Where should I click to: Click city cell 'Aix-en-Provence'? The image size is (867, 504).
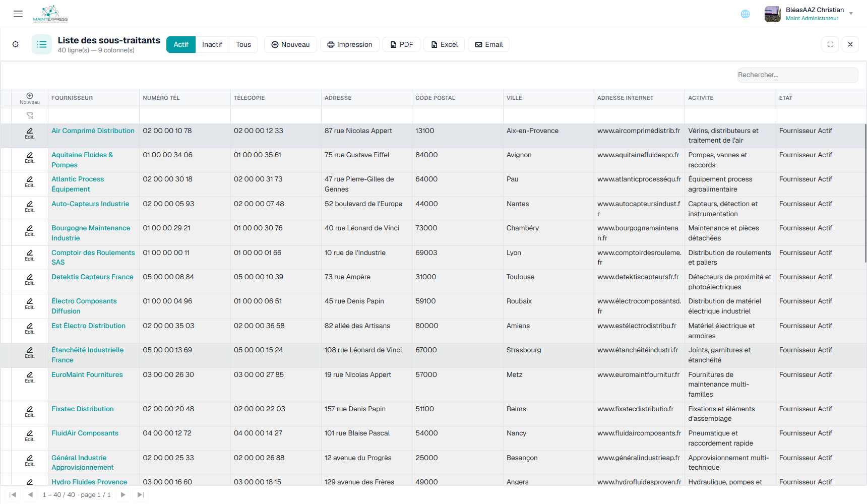click(x=532, y=131)
